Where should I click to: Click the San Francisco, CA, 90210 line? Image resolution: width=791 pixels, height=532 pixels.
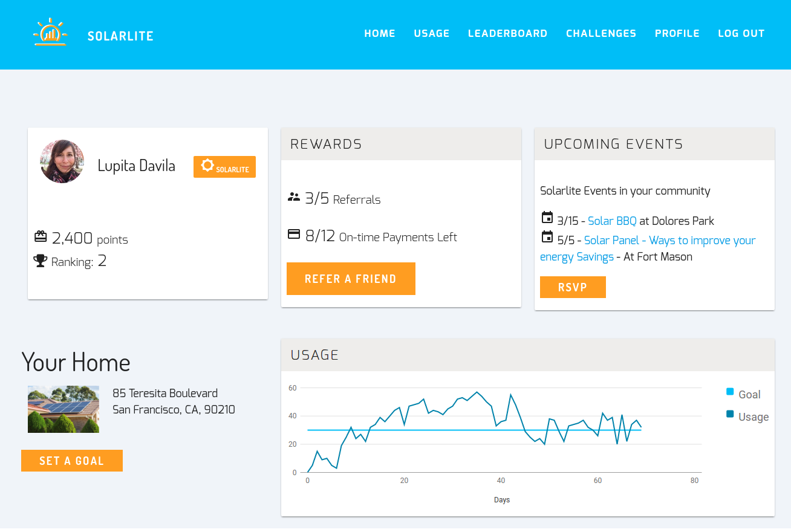coord(174,410)
